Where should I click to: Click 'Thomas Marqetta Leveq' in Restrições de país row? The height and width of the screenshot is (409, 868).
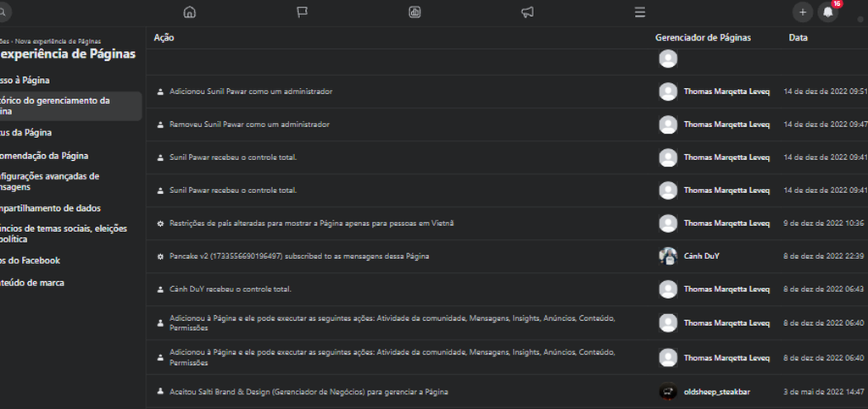(x=726, y=224)
